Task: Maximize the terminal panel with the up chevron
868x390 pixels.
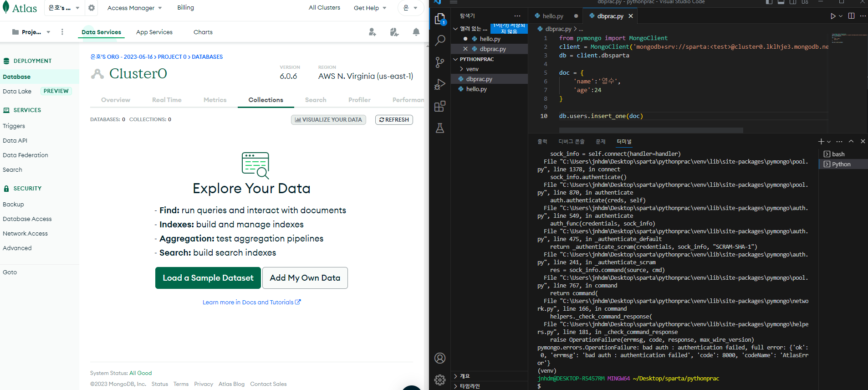Action: 851,142
